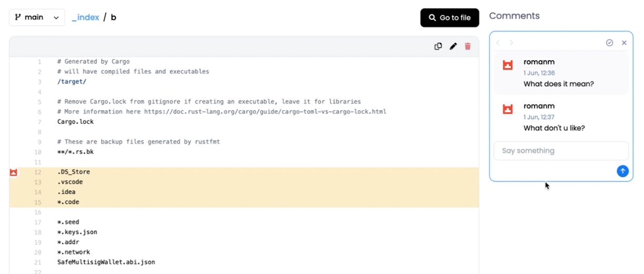
Task: Mark comment thread as resolved checkmark
Action: pyautogui.click(x=609, y=43)
